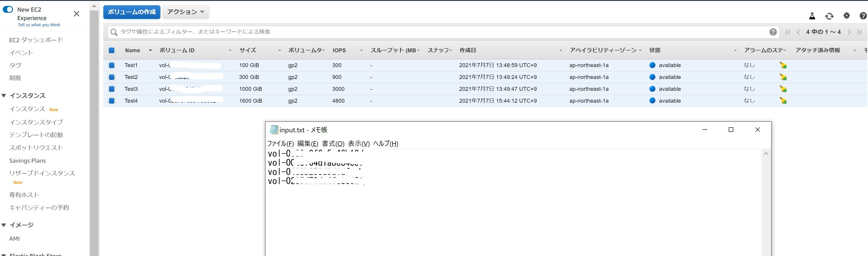The width and height of the screenshot is (868, 256).
Task: Click the experiments flask icon
Action: 812,16
